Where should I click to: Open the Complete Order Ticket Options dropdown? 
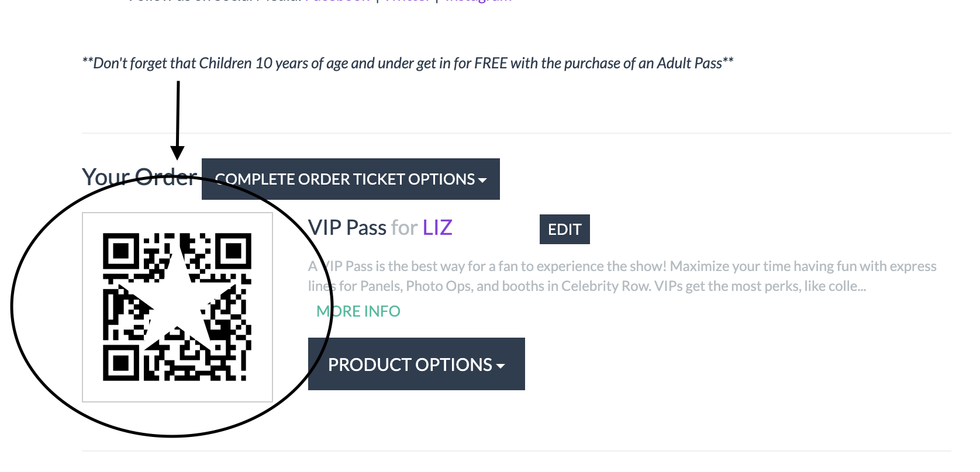[350, 179]
